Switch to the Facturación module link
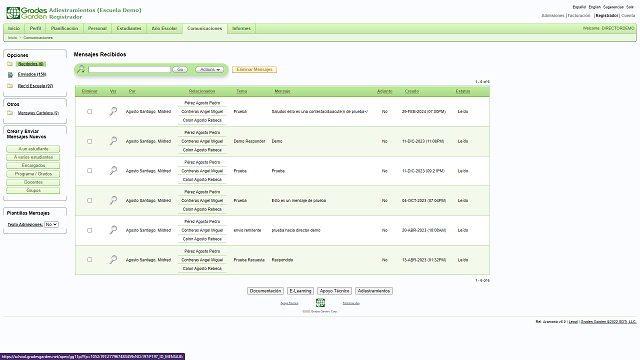 [579, 16]
